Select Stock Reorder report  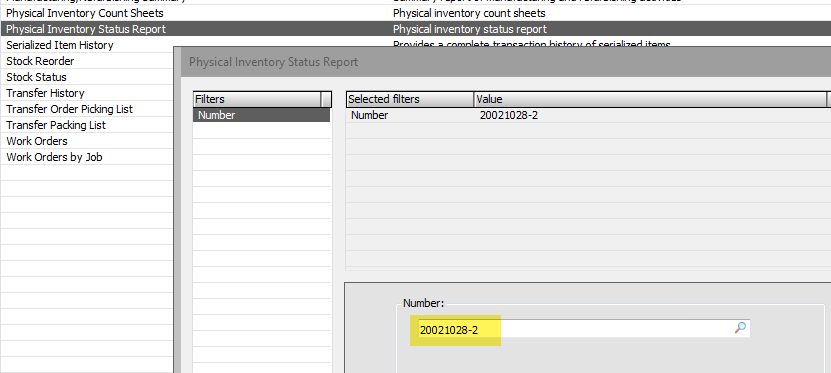(40, 61)
